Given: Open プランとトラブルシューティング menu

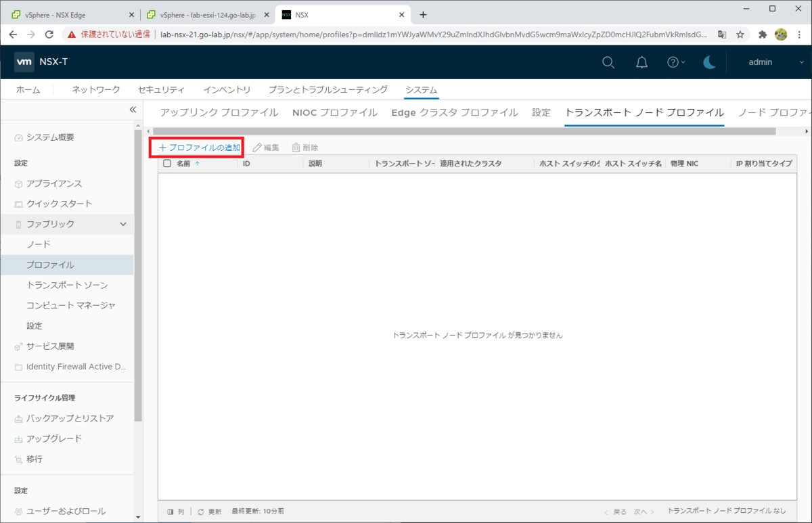Looking at the screenshot, I should coord(328,90).
